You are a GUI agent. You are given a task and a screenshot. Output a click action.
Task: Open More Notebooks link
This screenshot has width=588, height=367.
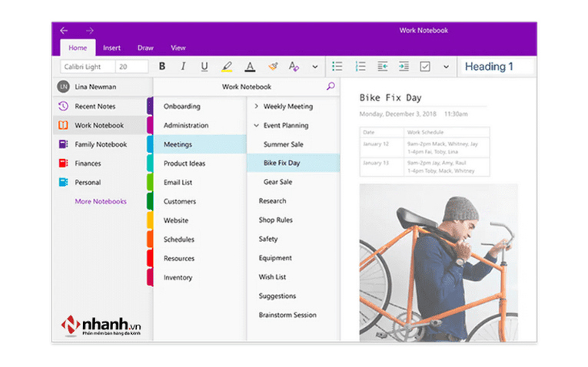[101, 201]
